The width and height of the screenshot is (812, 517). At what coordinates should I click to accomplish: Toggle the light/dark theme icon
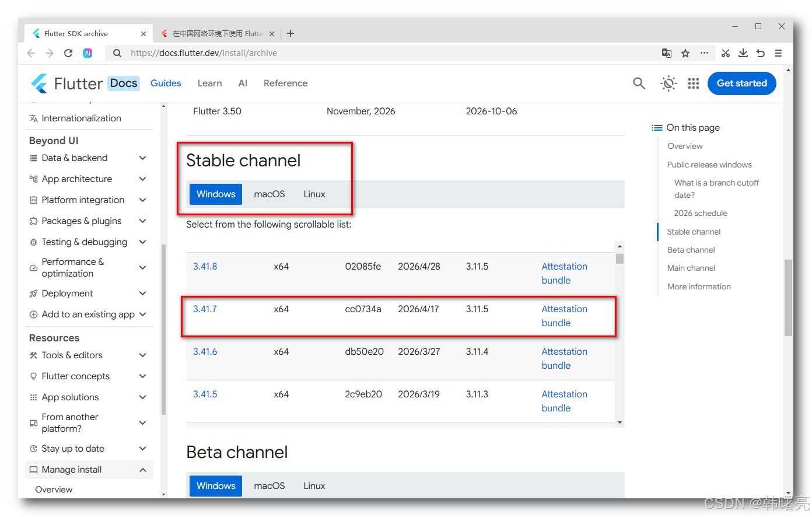tap(668, 83)
